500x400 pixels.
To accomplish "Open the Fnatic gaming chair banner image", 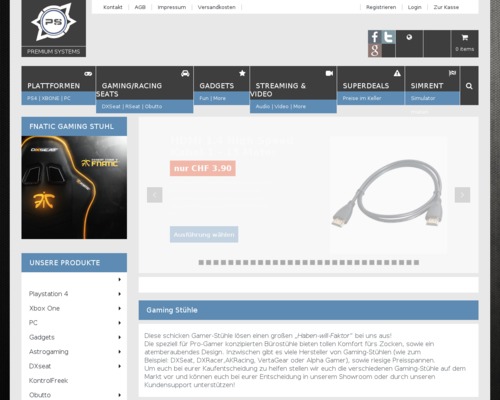I will (x=74, y=187).
